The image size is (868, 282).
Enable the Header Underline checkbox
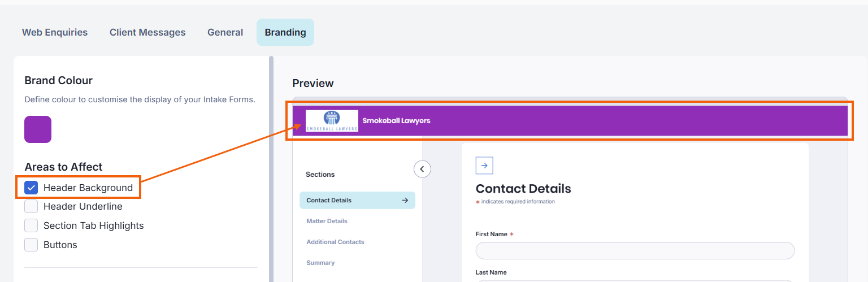[31, 207]
